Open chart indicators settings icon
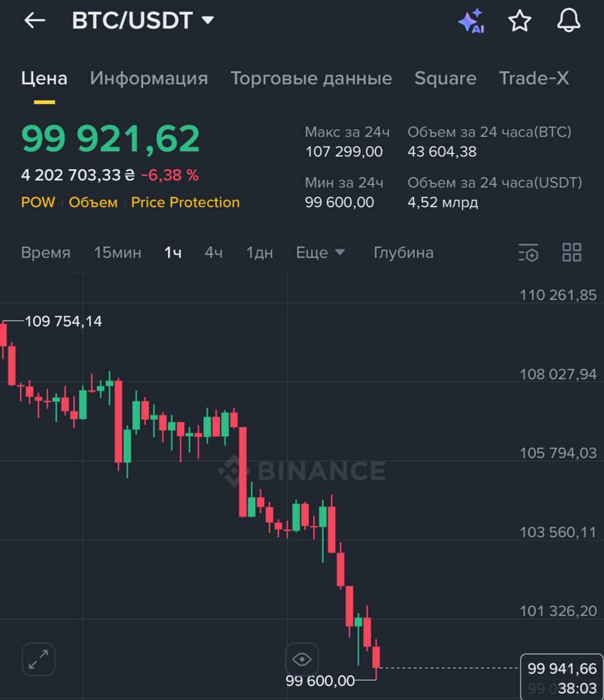This screenshot has width=604, height=700. tap(528, 253)
